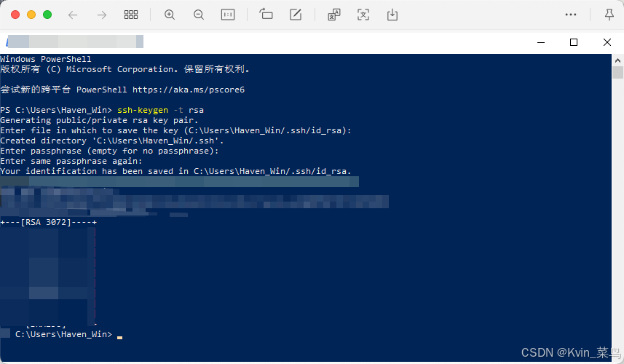Rotate the image with rotate icon
The height and width of the screenshot is (364, 624).
[266, 15]
